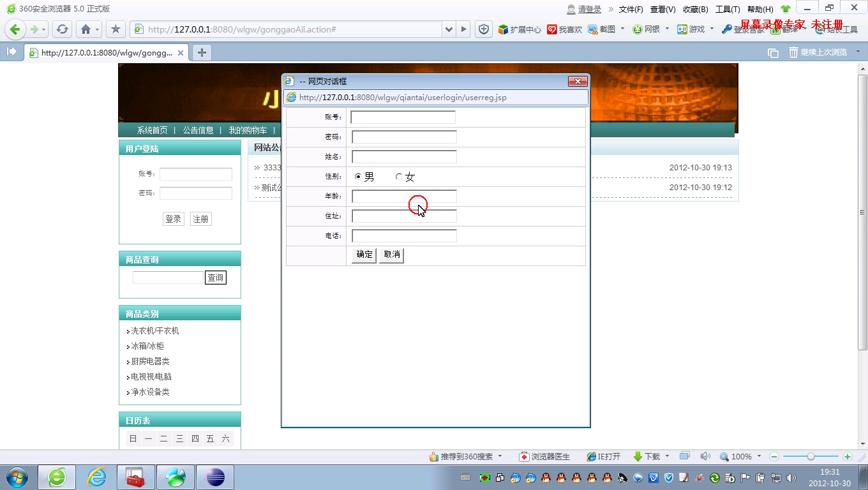Open the 网银 online banking tool

[x=647, y=29]
